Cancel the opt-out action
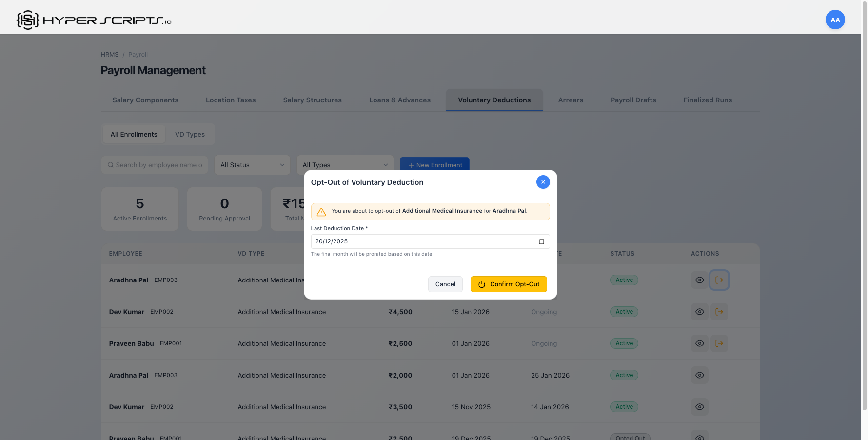 (x=445, y=284)
